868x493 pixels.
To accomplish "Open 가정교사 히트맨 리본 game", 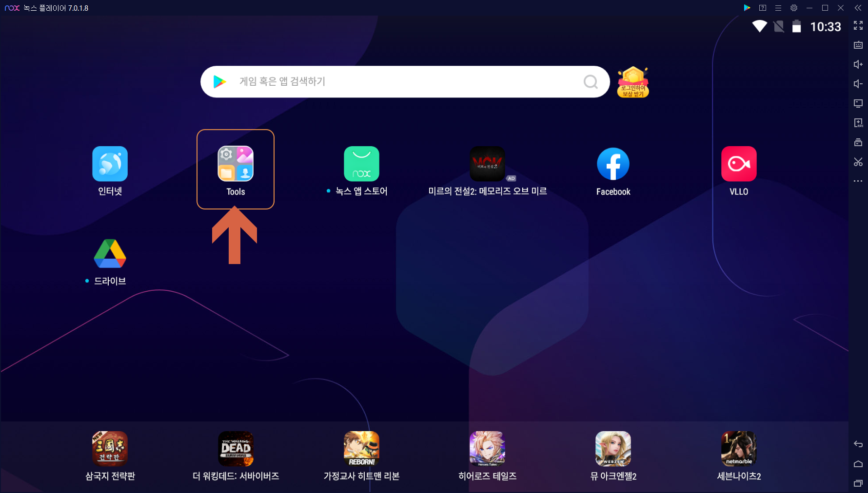I will tap(361, 449).
